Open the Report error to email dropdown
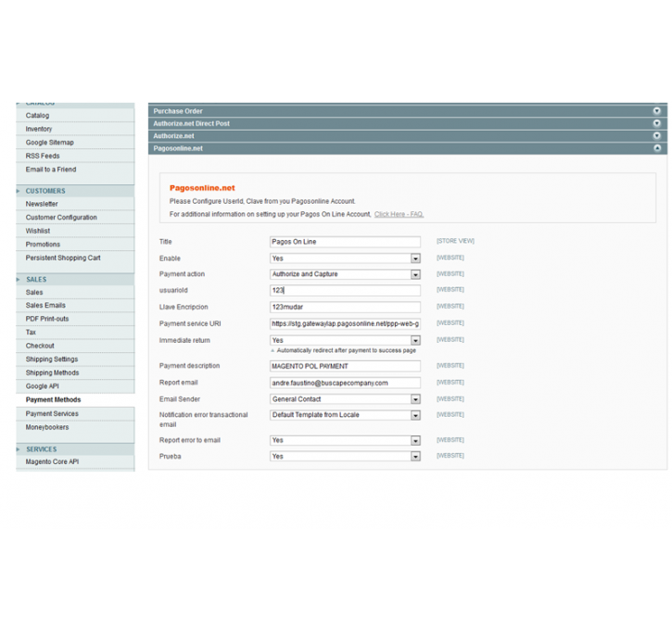 pyautogui.click(x=345, y=440)
